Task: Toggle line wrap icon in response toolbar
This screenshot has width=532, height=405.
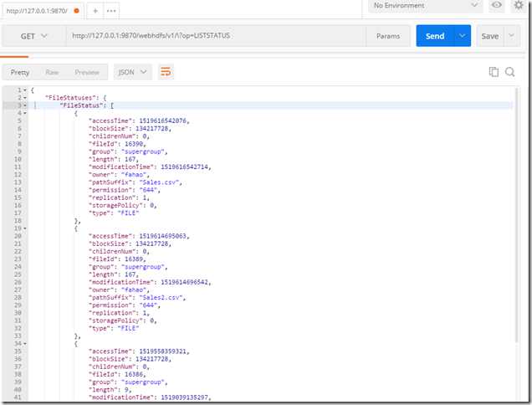Action: (166, 72)
